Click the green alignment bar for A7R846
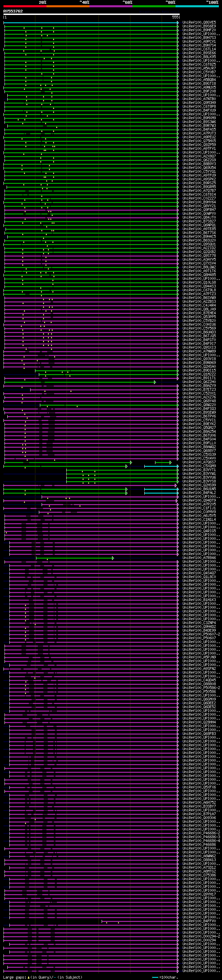Screen dimensions: 222x980 tap(75, 558)
